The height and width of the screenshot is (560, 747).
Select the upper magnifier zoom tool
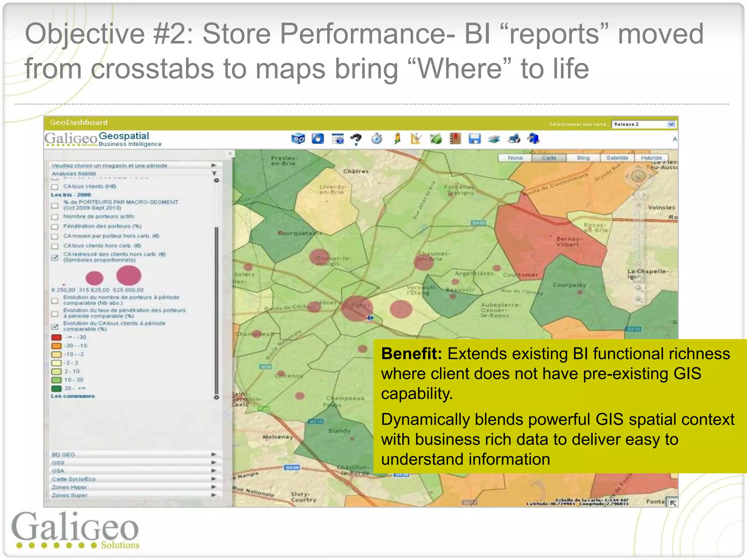point(638,288)
